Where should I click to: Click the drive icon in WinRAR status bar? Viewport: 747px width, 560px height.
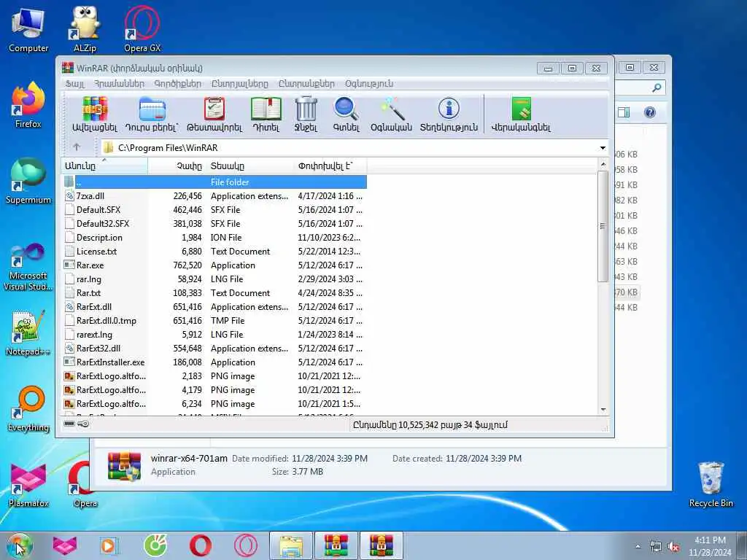(x=69, y=424)
